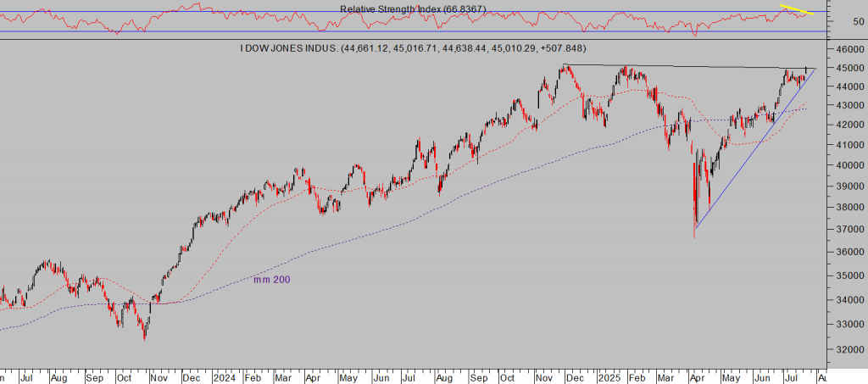Image resolution: width=868 pixels, height=384 pixels.
Task: Click the 39000 price axis label
Action: 849,186
